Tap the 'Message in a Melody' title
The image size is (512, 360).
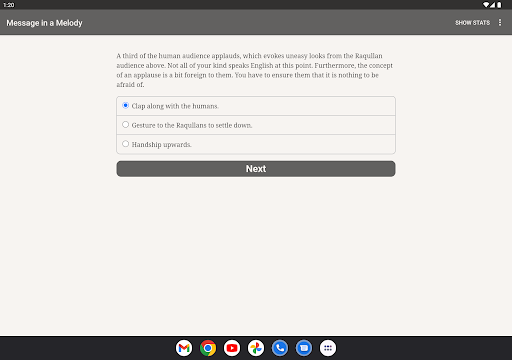click(x=44, y=23)
